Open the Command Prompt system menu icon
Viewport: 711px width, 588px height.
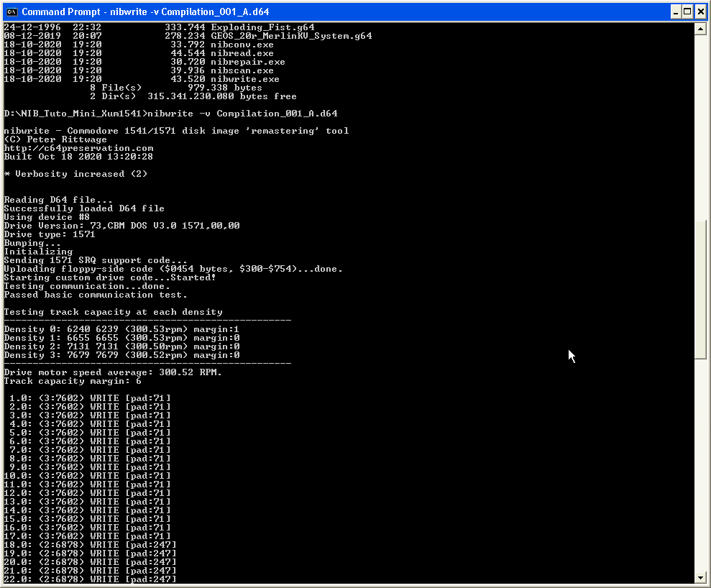coord(12,12)
